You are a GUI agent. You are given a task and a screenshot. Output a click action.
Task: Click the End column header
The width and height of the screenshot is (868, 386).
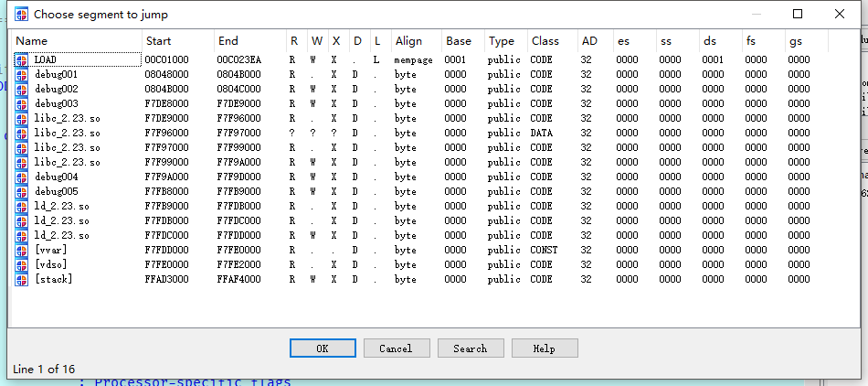point(249,41)
